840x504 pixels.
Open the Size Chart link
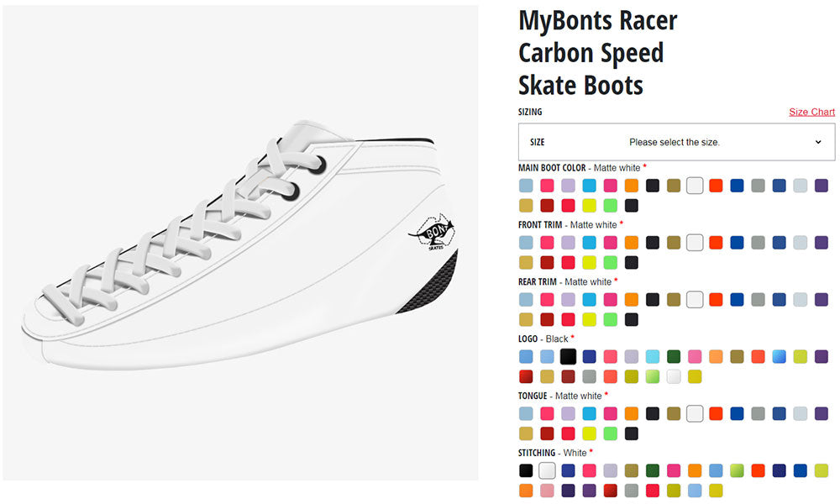pos(811,112)
